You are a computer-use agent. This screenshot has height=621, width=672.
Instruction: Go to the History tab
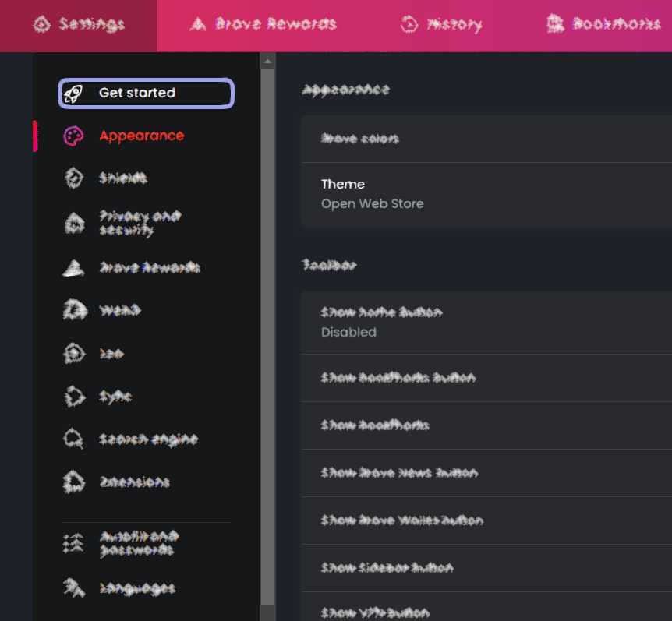pyautogui.click(x=441, y=24)
